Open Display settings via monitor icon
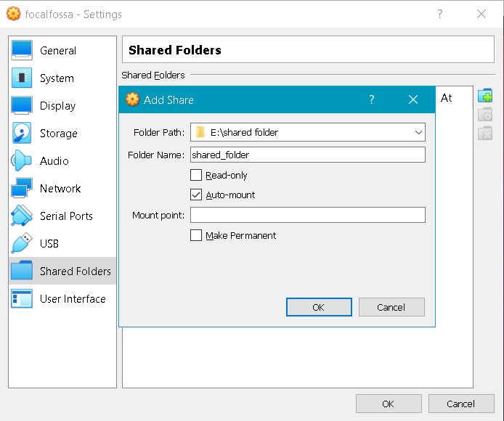The image size is (504, 421). (22, 105)
